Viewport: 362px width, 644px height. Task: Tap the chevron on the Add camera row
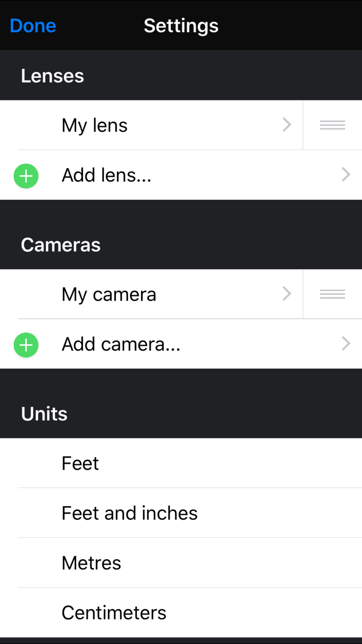click(346, 343)
